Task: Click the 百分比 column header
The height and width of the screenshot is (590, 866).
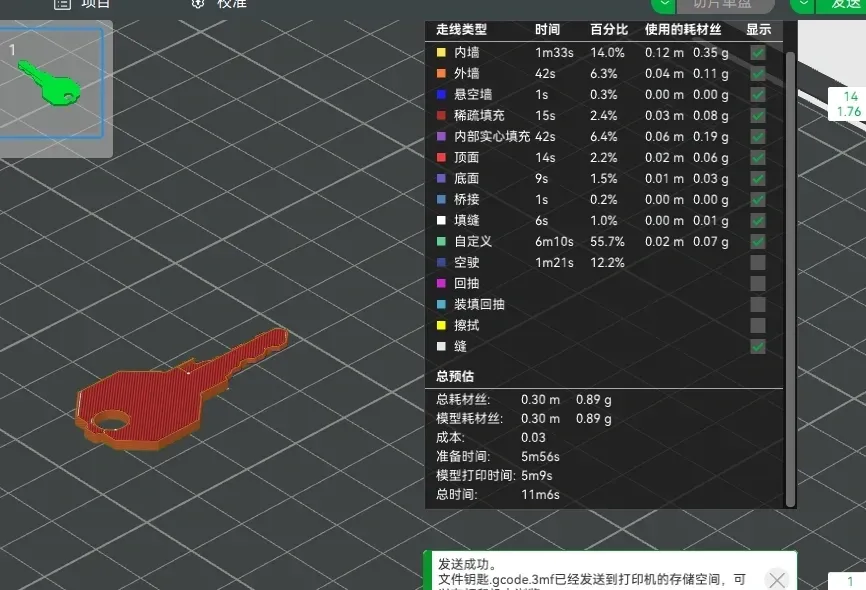Action: click(x=609, y=29)
